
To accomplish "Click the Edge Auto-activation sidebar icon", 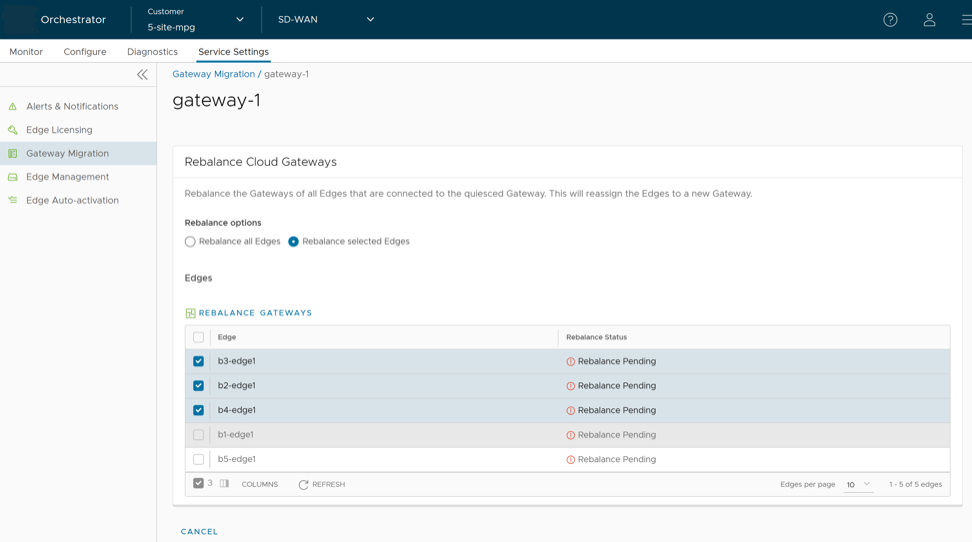I will [x=13, y=201].
